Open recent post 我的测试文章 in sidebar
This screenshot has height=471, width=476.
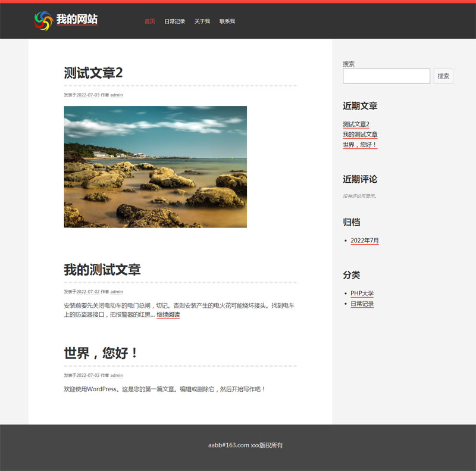(360, 135)
